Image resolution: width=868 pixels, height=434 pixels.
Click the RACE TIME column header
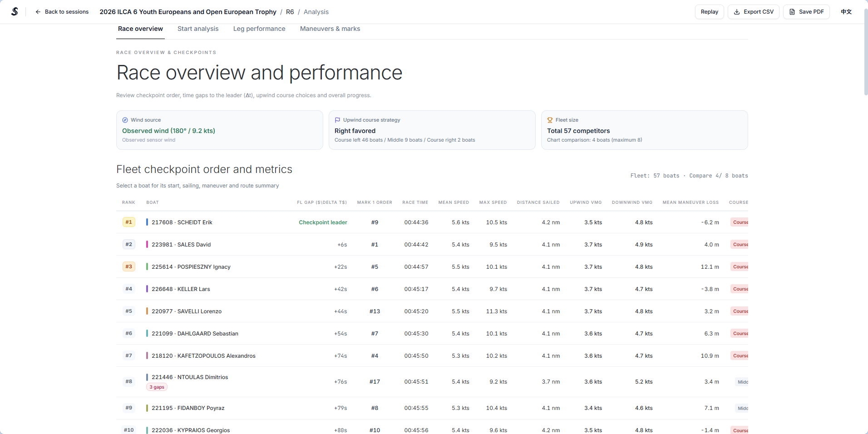click(x=415, y=202)
